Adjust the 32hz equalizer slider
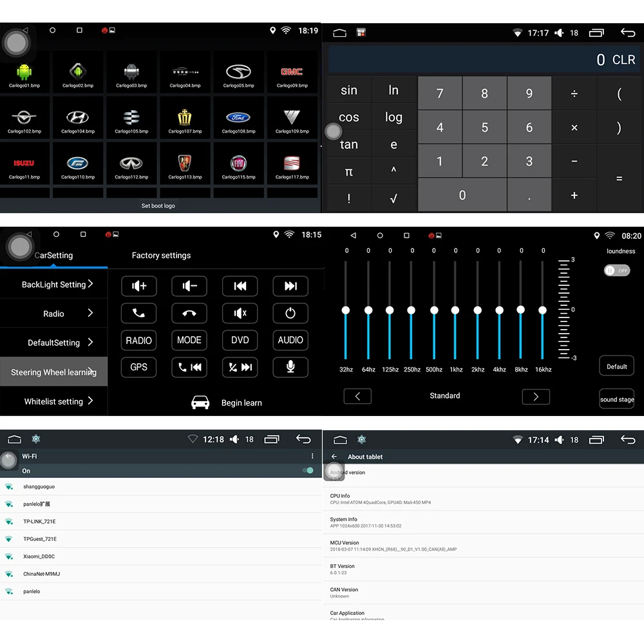The height and width of the screenshot is (644, 644). point(346,310)
